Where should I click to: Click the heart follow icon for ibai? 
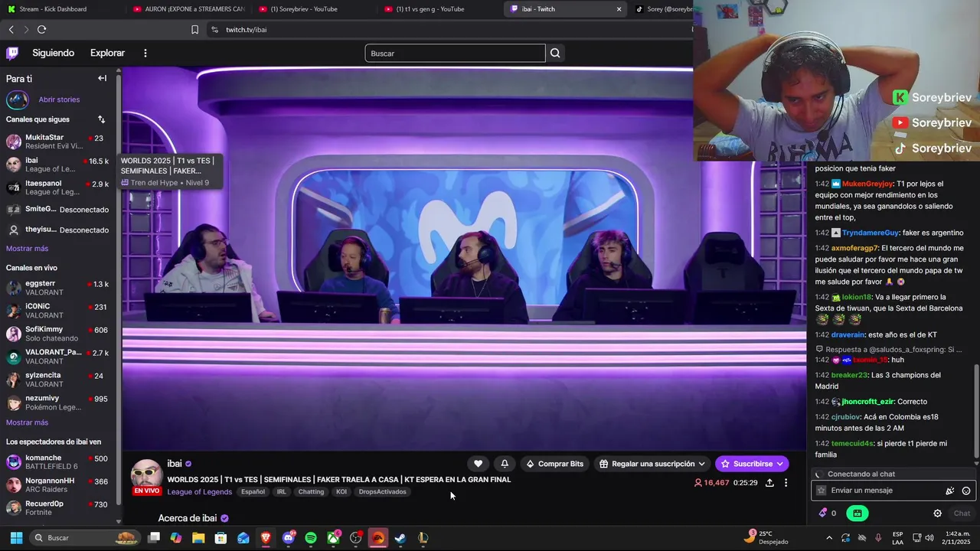[x=479, y=464]
